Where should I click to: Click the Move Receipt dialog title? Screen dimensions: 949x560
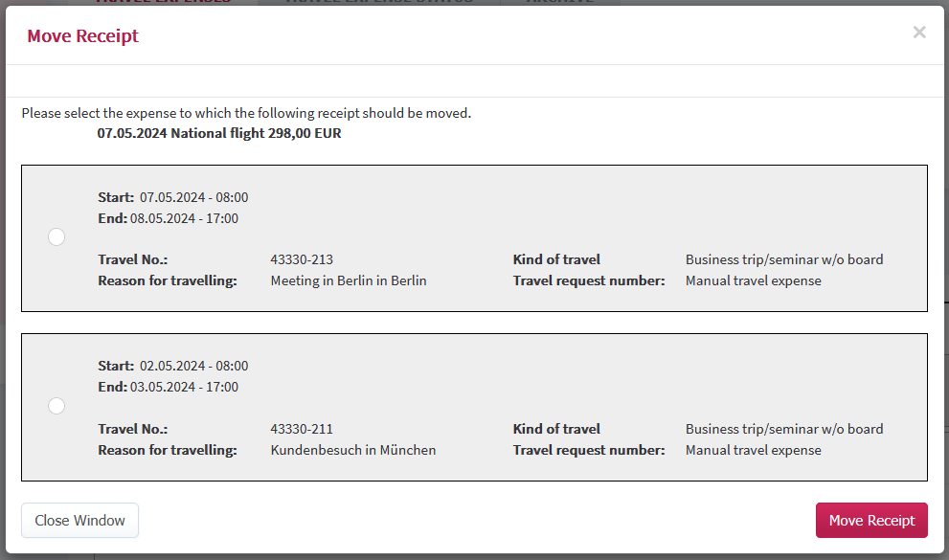click(83, 35)
